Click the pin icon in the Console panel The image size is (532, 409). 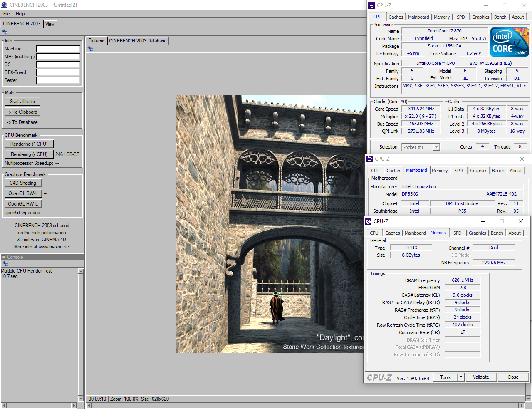pos(5,264)
